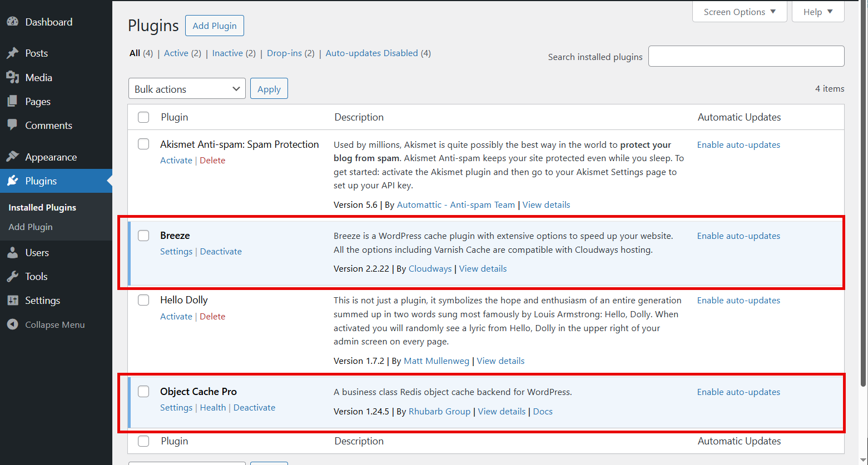The image size is (868, 465).
Task: Open Appearance in the sidebar menu
Action: point(51,157)
